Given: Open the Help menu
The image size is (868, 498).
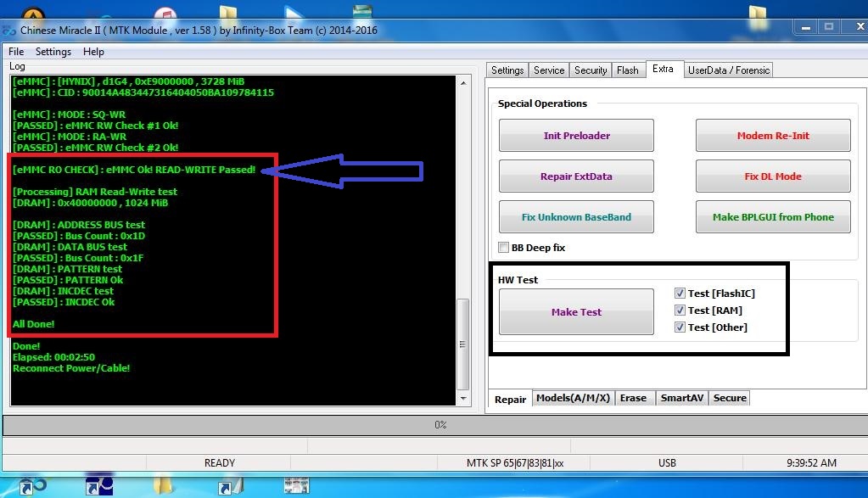Looking at the screenshot, I should pos(93,52).
